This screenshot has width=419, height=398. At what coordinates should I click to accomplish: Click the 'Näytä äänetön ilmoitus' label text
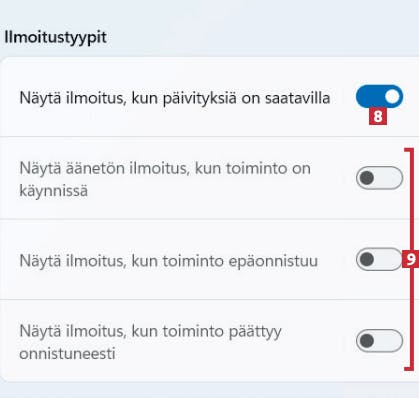pos(165,179)
